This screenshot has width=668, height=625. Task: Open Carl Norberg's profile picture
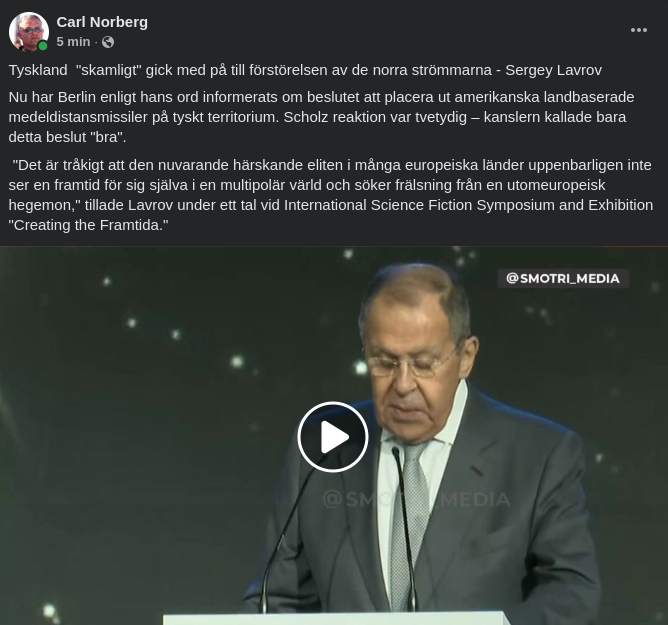coord(29,32)
